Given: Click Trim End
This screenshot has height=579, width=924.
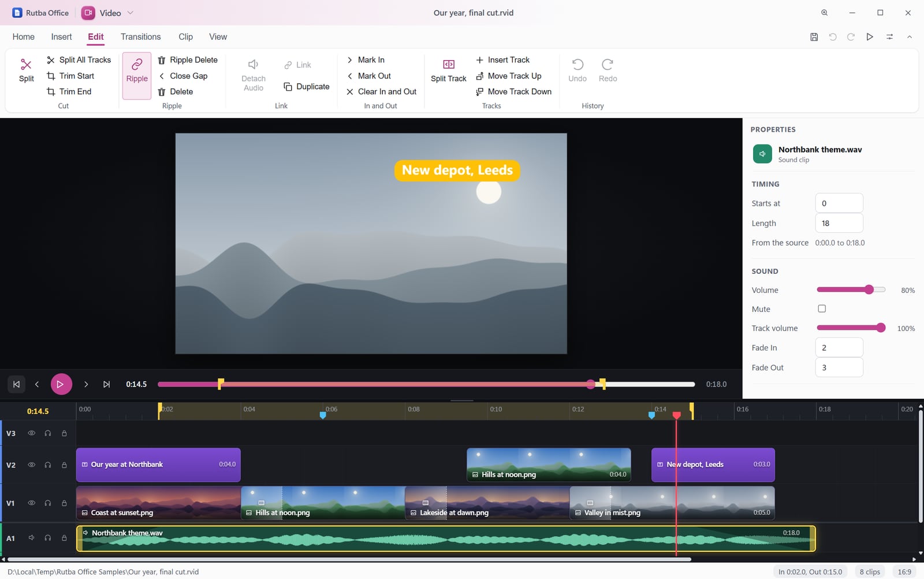Looking at the screenshot, I should tap(69, 91).
